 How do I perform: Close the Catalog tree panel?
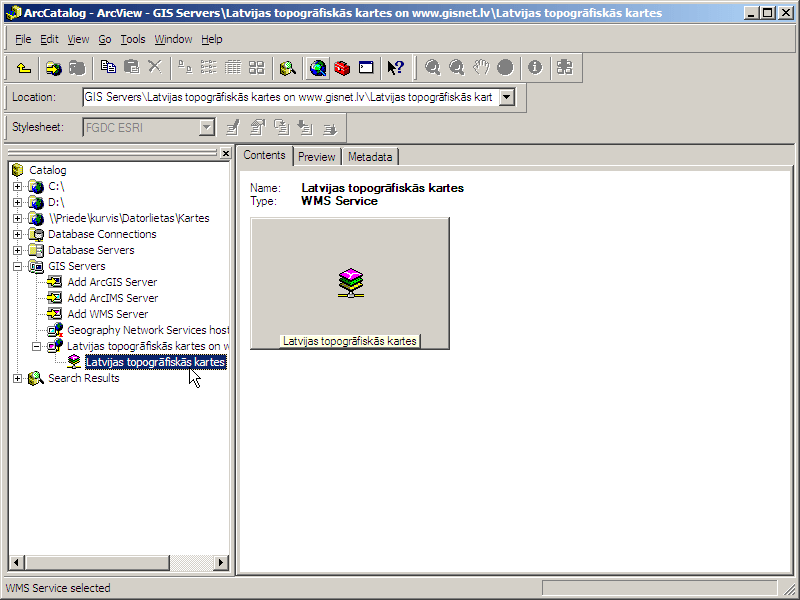pyautogui.click(x=226, y=153)
